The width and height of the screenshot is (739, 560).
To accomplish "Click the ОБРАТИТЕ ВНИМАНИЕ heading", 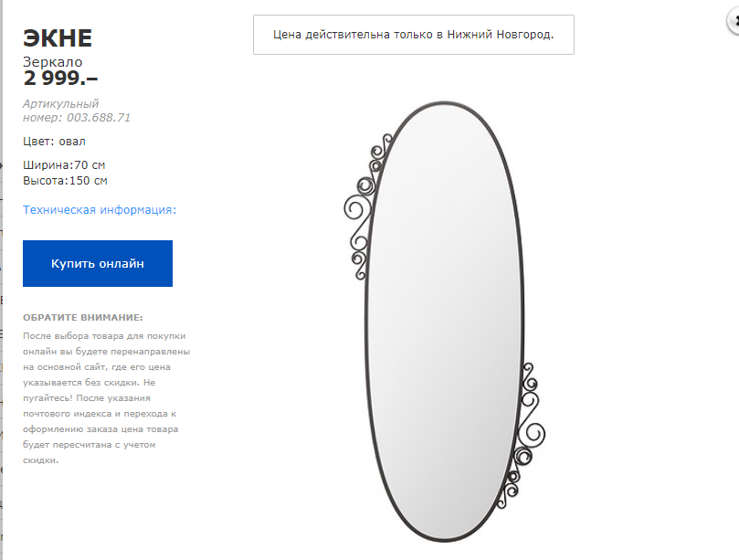I will pos(83,317).
